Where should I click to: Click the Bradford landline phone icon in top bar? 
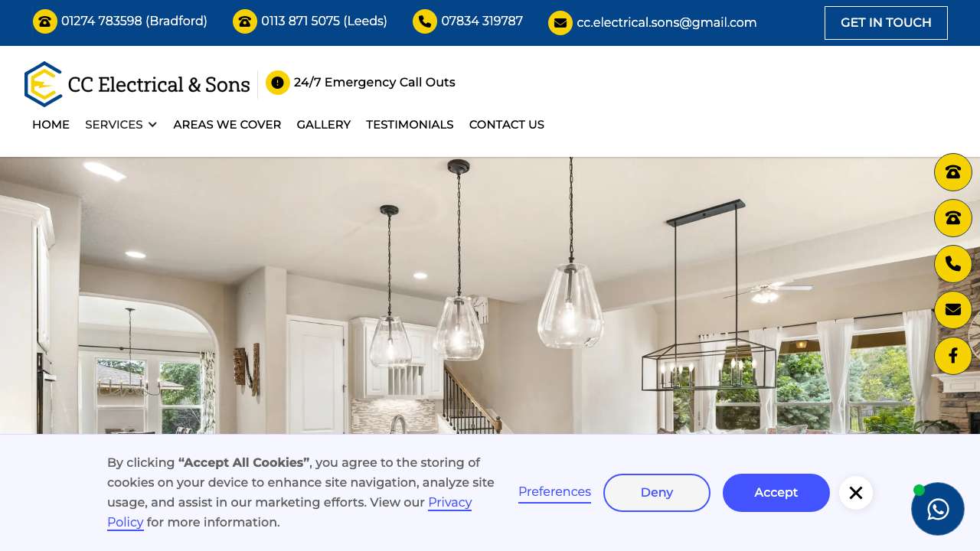pos(45,21)
